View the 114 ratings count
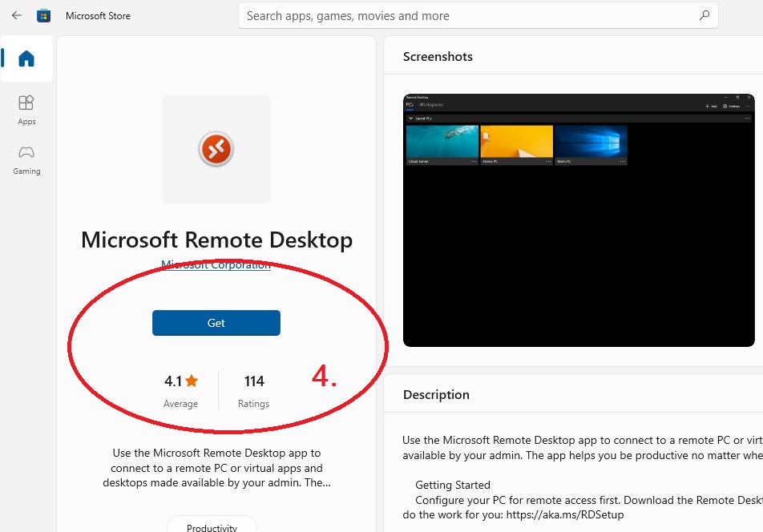Screen dimensions: 763x532 pos(254,381)
